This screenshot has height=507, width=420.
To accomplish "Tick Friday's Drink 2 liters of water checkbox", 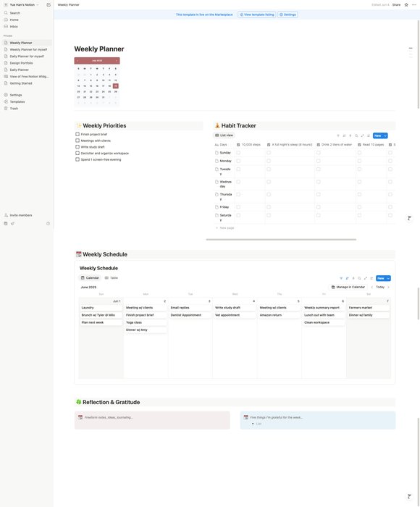I will [319, 207].
